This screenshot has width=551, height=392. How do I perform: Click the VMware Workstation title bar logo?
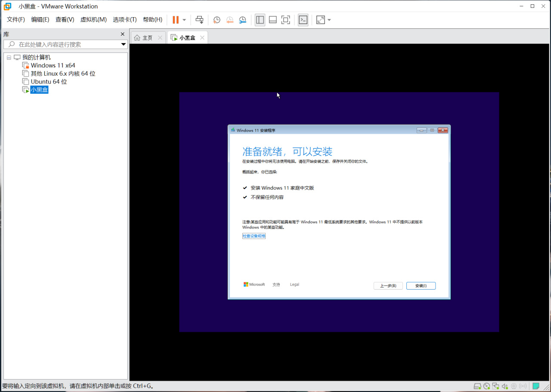coord(7,6)
